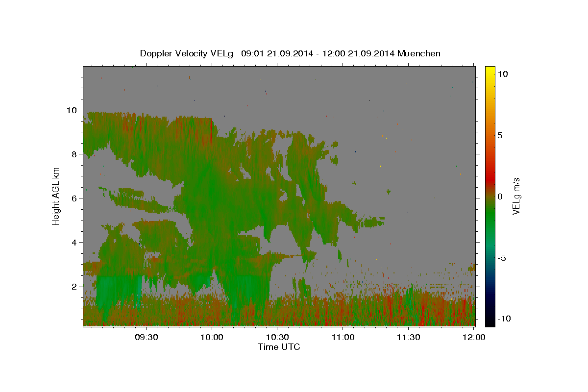Screen dimensions: 588x392
Task: Click the height tick label 6
Action: (x=75, y=198)
